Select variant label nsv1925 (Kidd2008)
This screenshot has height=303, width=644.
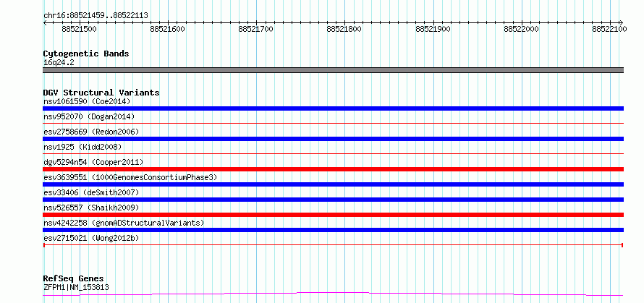82,147
